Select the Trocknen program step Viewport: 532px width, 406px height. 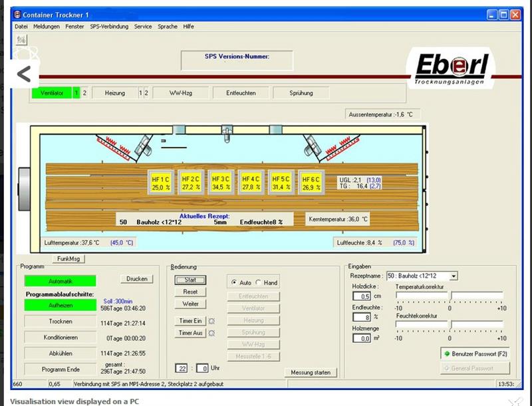[x=61, y=321]
